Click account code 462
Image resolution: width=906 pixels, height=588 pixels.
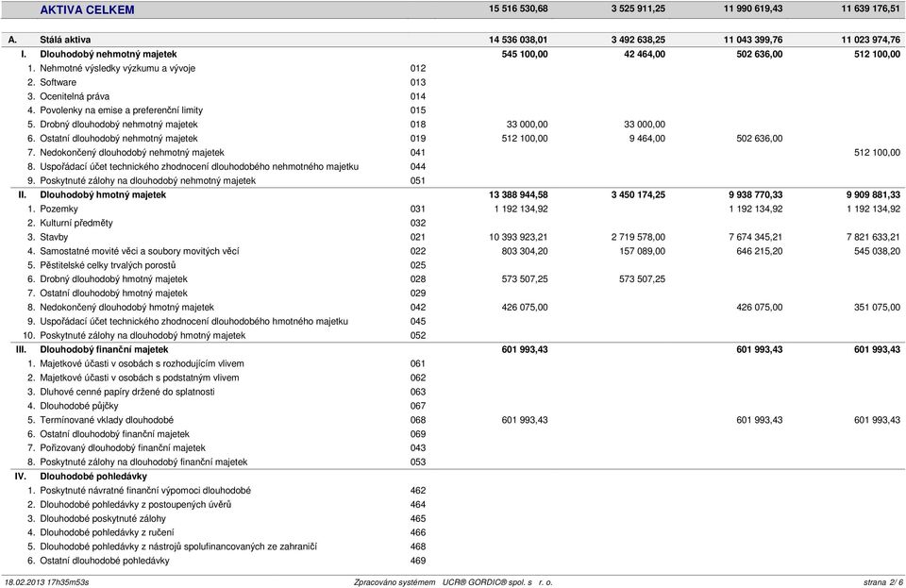(418, 491)
